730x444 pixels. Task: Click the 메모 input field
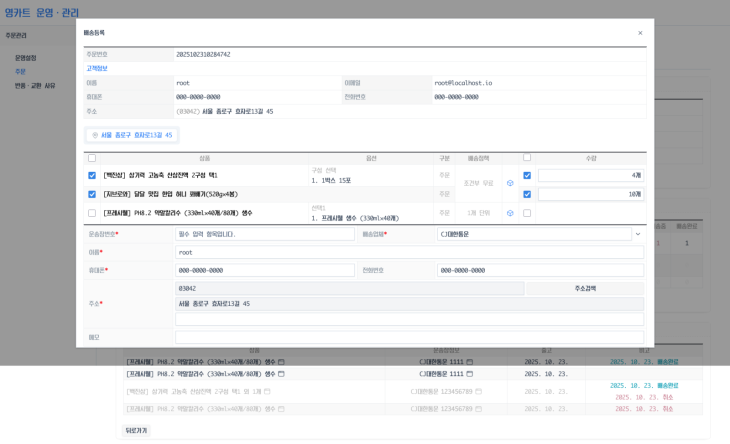409,337
